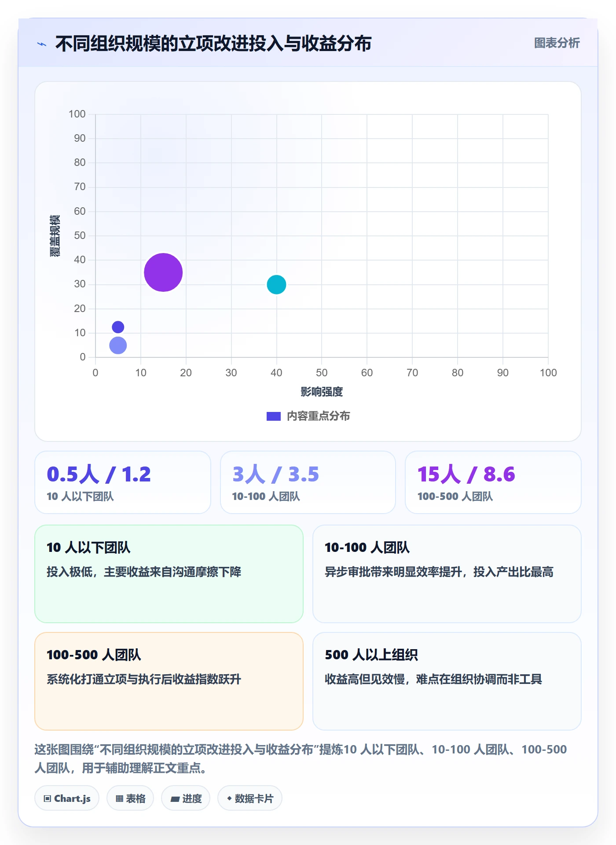Click text 系统化打通立项与执行后收益指数跃升
The height and width of the screenshot is (845, 616).
[x=144, y=679]
